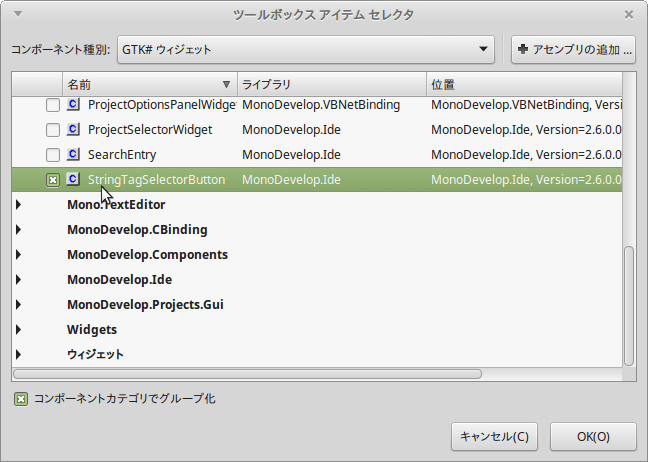Expand the MonoDevelop.Projects.Gui group

(19, 305)
